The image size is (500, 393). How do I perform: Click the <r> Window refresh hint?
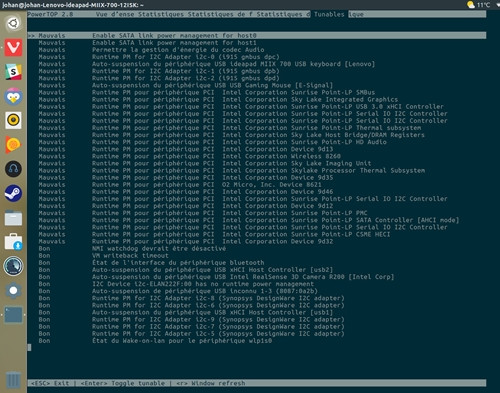pos(210,383)
